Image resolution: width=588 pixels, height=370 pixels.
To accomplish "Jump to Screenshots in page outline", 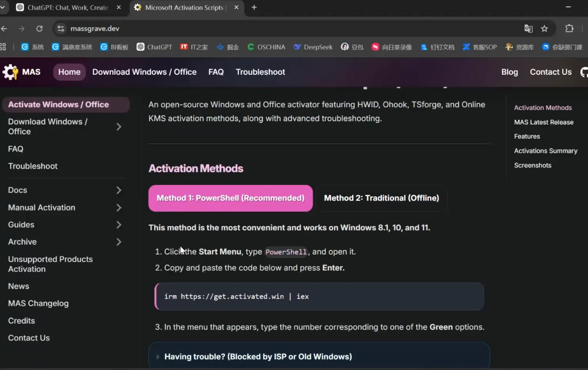I will (533, 165).
